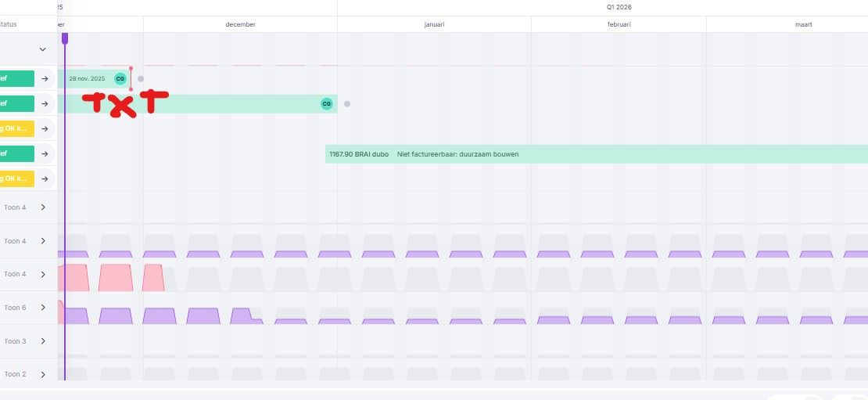Open the task bar labeled 28 nov. 2025
Screen dimensions: 868x400
(93, 79)
